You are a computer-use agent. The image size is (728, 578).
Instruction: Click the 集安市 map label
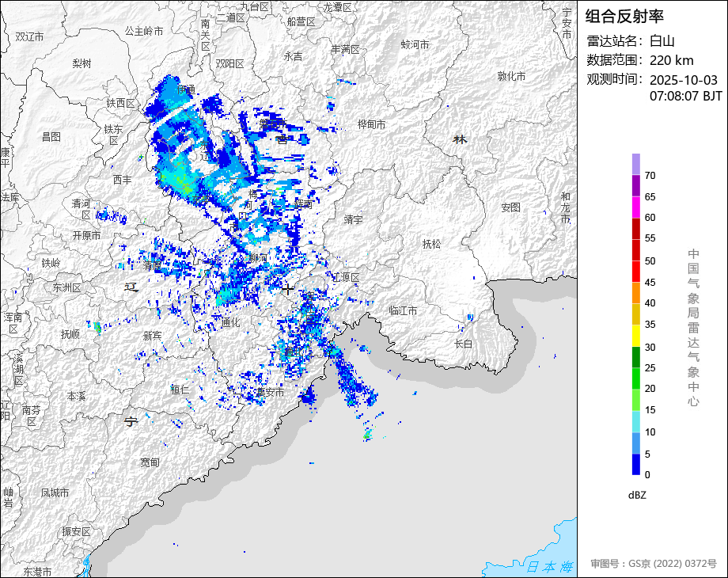click(270, 392)
